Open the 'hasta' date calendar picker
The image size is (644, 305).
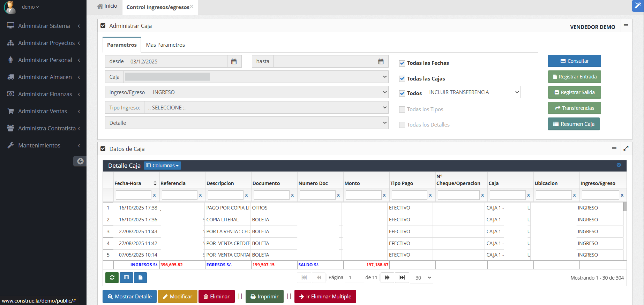tap(381, 61)
